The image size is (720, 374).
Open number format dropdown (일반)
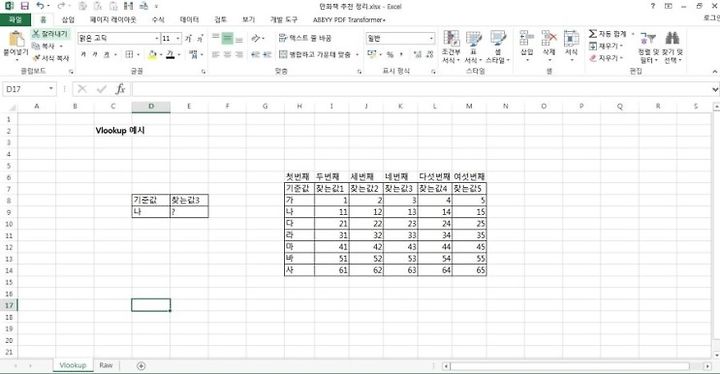pos(431,39)
